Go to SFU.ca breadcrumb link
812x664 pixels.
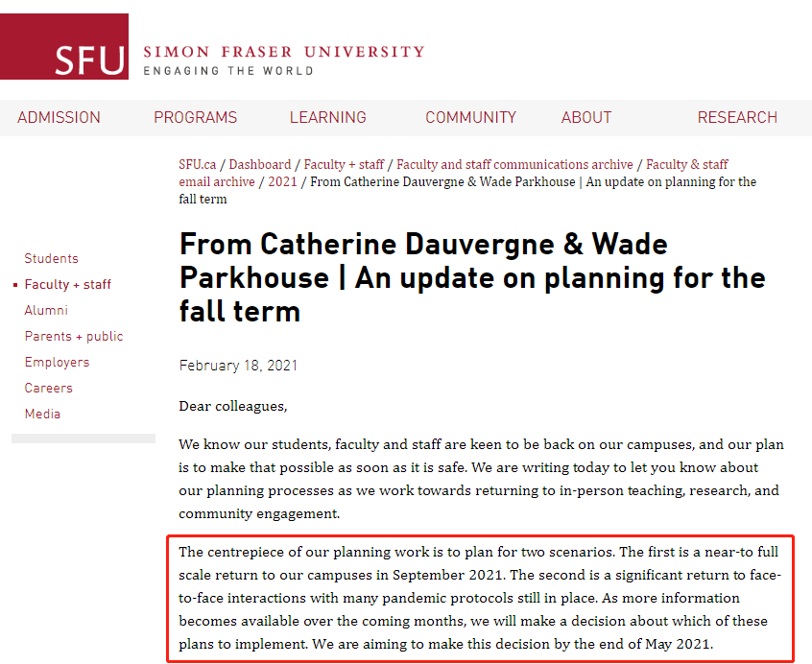(x=198, y=165)
